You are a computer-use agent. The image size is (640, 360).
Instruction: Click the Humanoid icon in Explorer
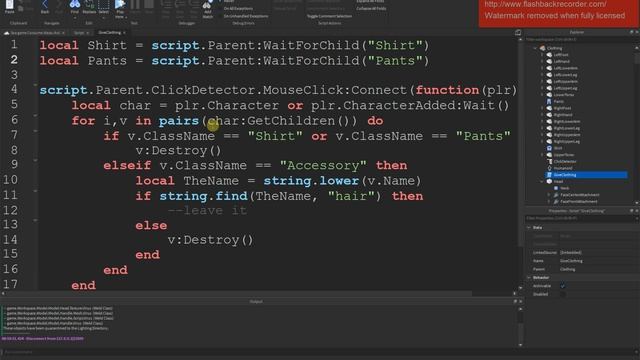click(x=549, y=168)
